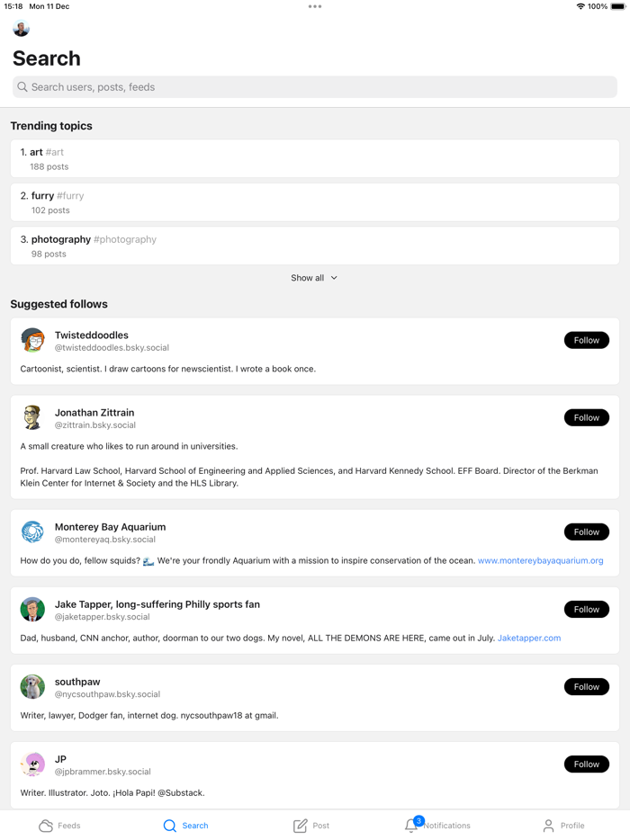Tap JP's profile picture
Viewport: 630px width, 840px height.
click(x=32, y=764)
